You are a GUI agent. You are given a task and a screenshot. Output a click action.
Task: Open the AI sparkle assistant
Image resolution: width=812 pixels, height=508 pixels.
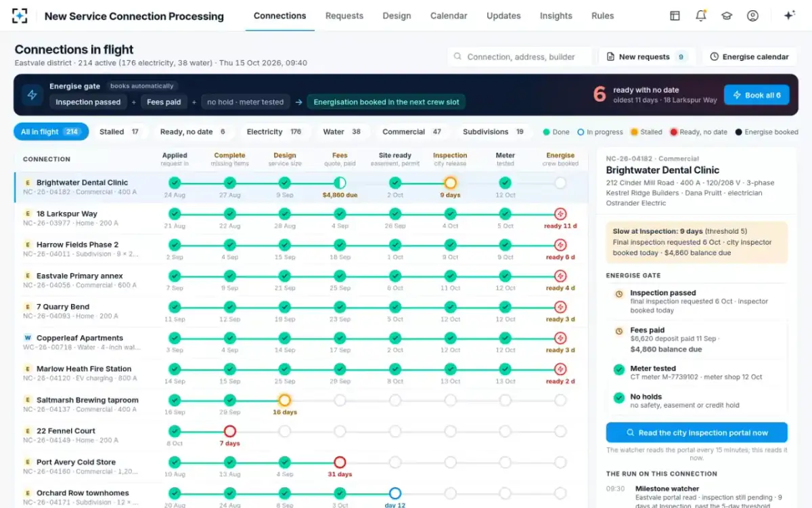(x=789, y=16)
